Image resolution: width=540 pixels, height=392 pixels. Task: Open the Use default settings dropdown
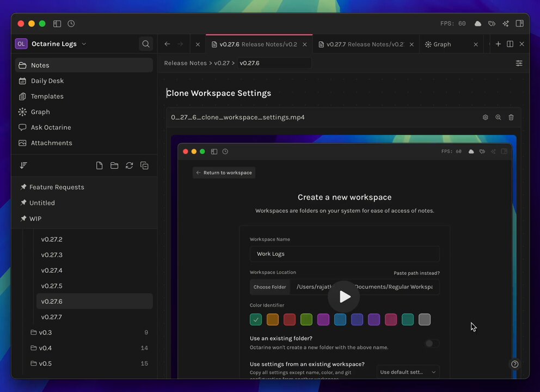(408, 372)
